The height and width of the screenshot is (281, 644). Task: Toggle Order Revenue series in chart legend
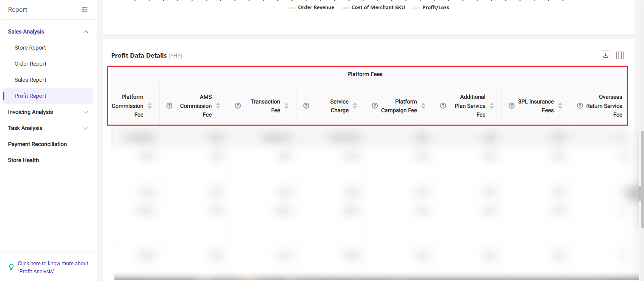point(311,7)
